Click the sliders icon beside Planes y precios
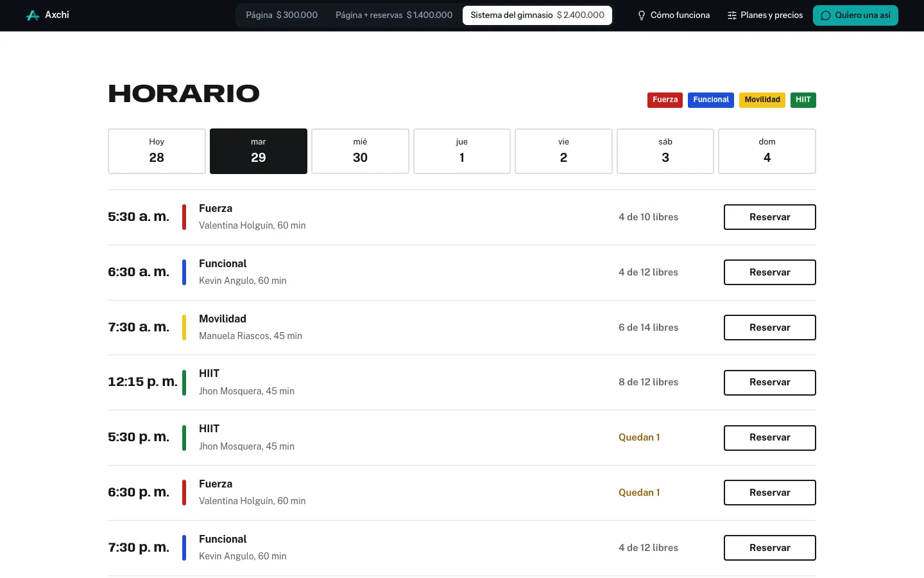Image resolution: width=924 pixels, height=578 pixels. pyautogui.click(x=732, y=15)
